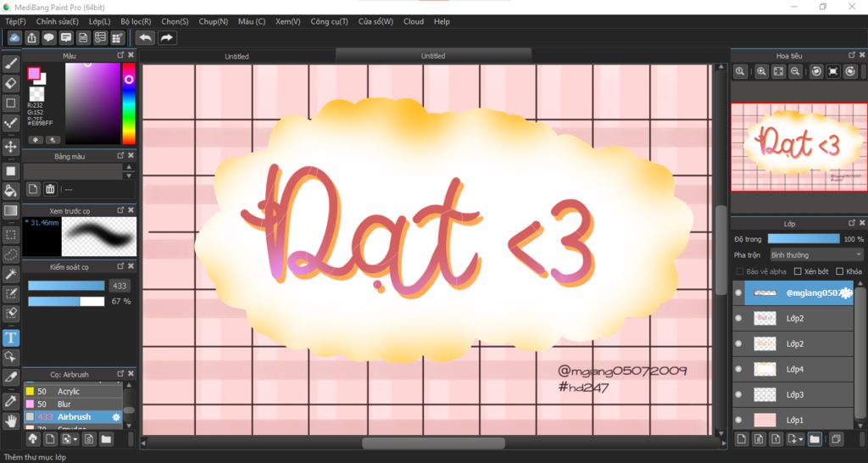
Task: Select the Dot shape brush tool
Action: 10,123
